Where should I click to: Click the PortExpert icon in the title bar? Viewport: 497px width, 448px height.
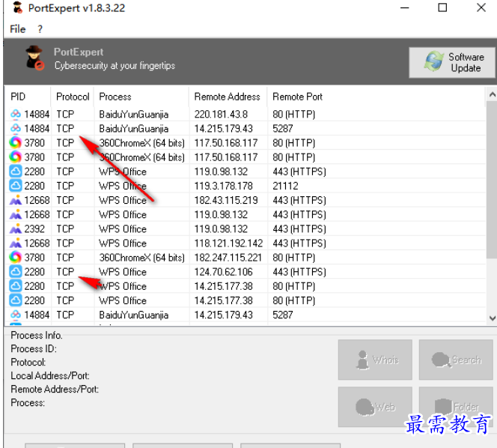(x=17, y=7)
